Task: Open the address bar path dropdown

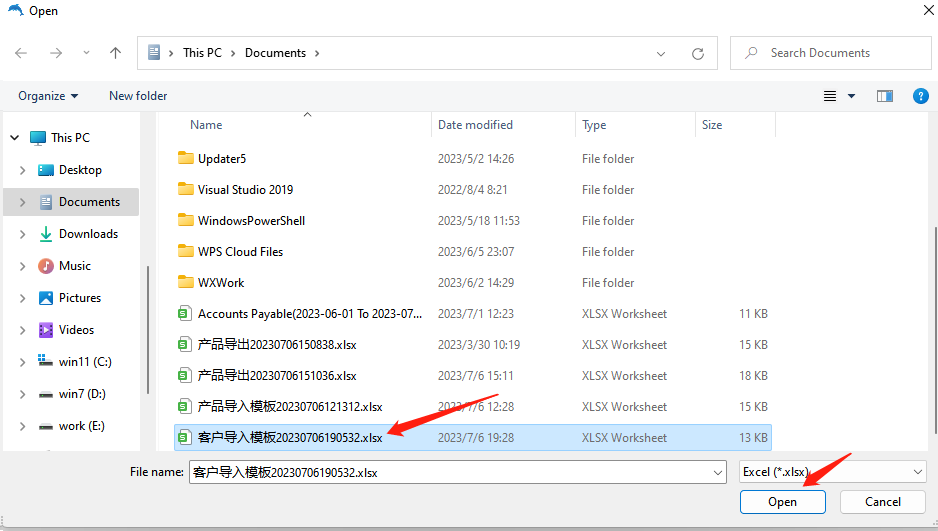Action: click(661, 53)
